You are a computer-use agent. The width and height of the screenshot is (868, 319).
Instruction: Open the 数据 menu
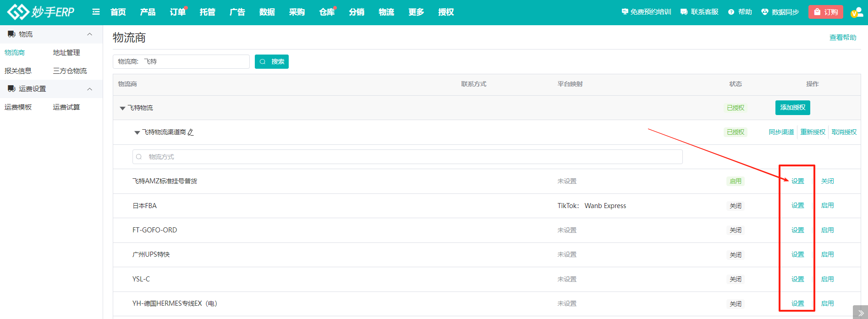[x=267, y=12]
